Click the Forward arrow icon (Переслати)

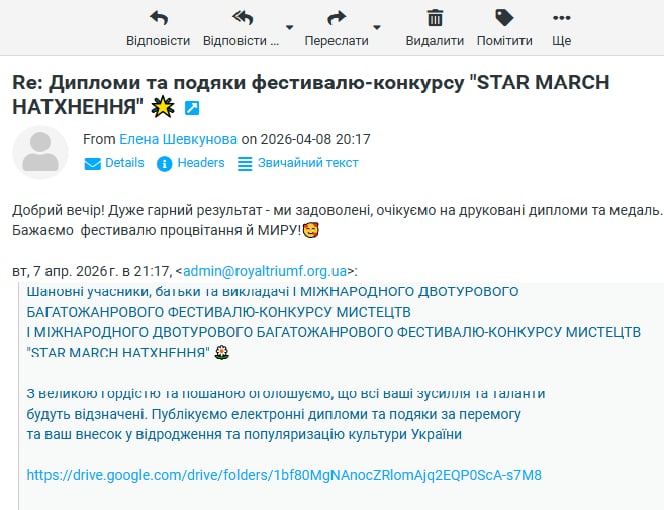336,18
